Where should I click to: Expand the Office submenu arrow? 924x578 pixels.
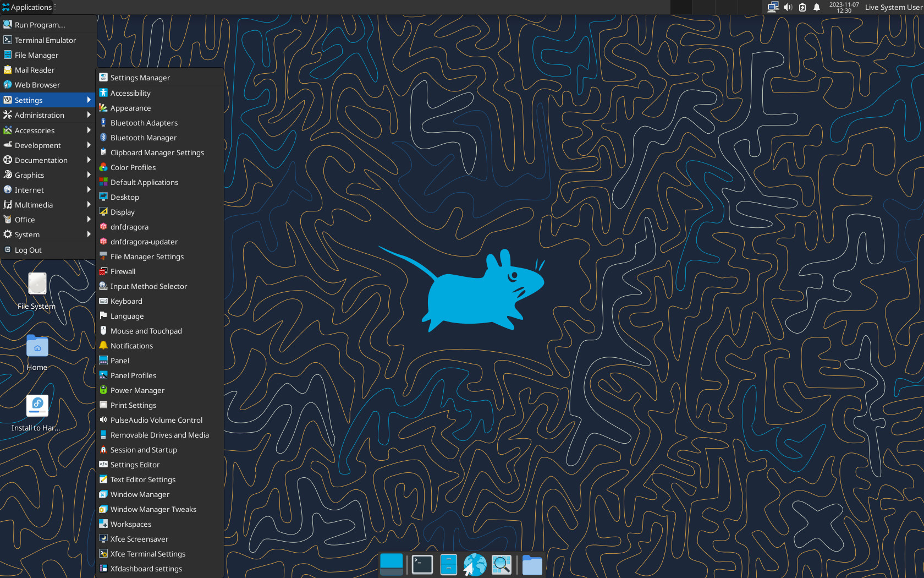(89, 220)
